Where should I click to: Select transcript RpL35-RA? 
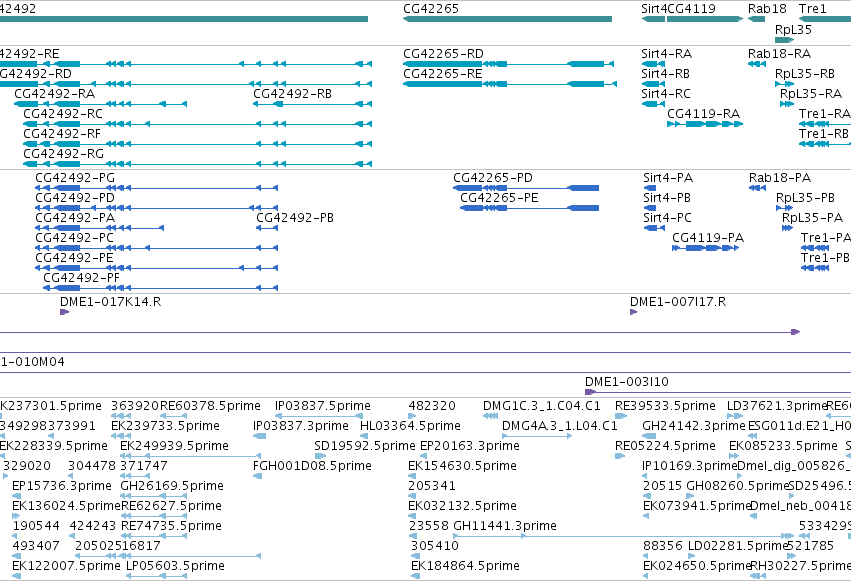tap(787, 104)
